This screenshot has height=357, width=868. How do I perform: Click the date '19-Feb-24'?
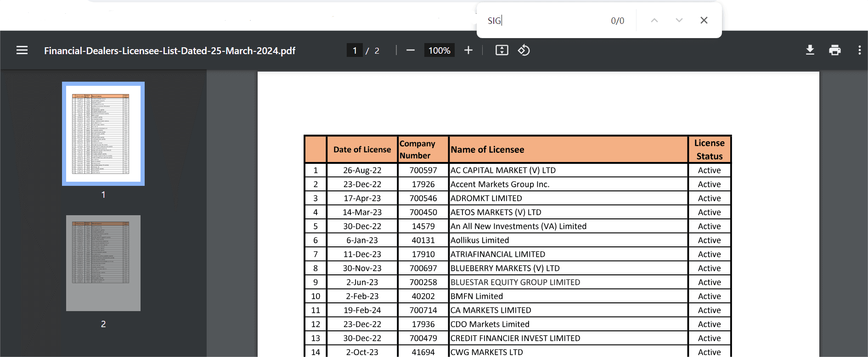[362, 310]
